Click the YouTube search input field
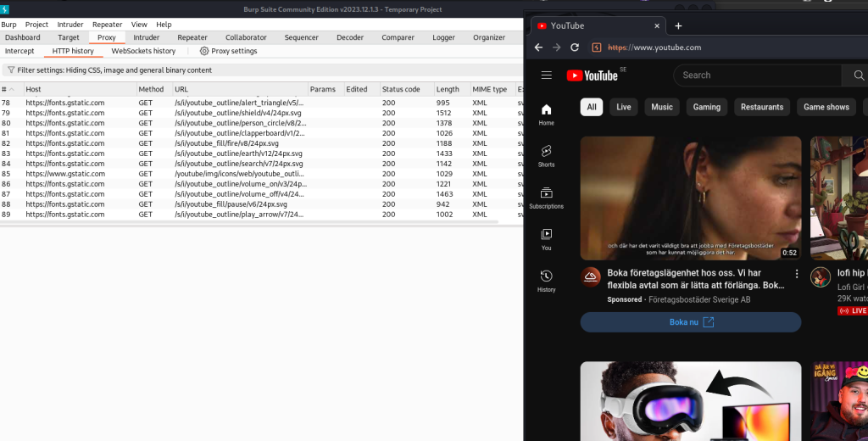This screenshot has width=868, height=441. [759, 75]
